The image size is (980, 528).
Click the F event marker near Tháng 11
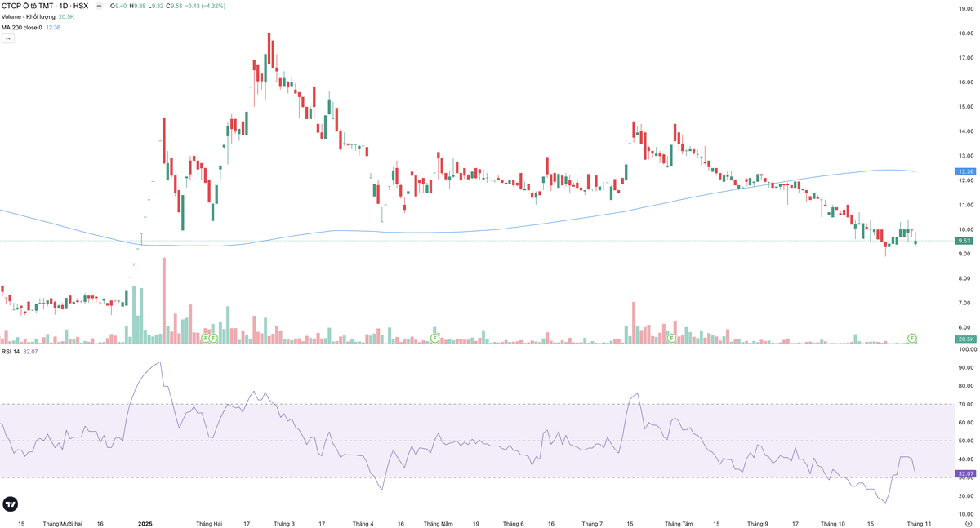[x=911, y=338]
